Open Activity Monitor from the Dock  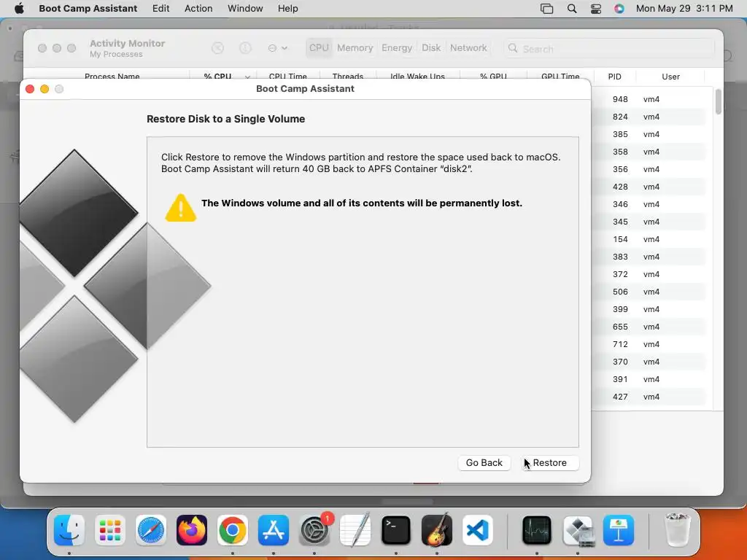(x=537, y=530)
